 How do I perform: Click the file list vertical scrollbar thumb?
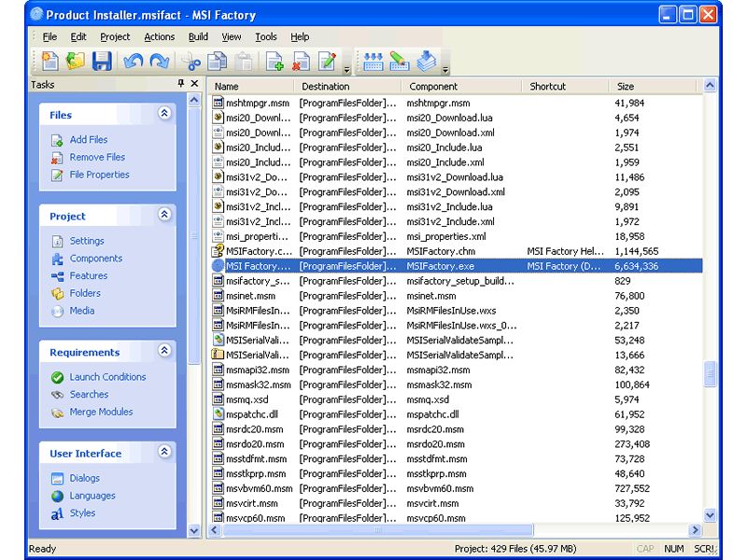click(710, 374)
